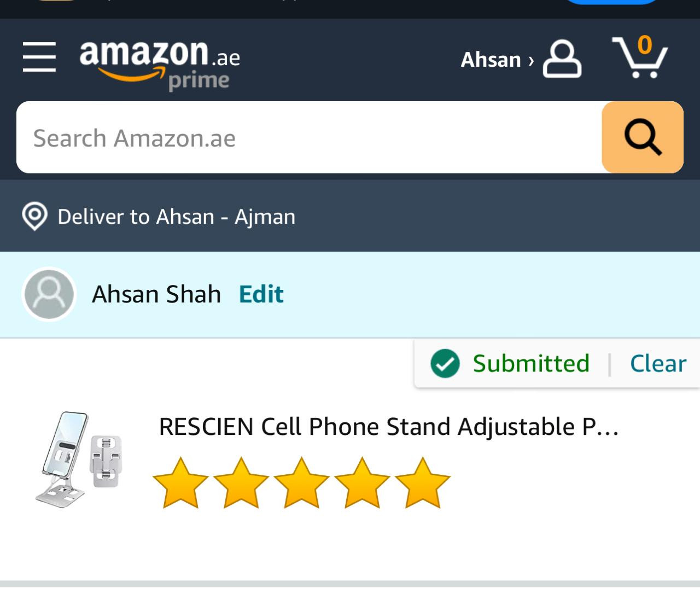
Task: Click the orange search magnifier button
Action: click(643, 137)
